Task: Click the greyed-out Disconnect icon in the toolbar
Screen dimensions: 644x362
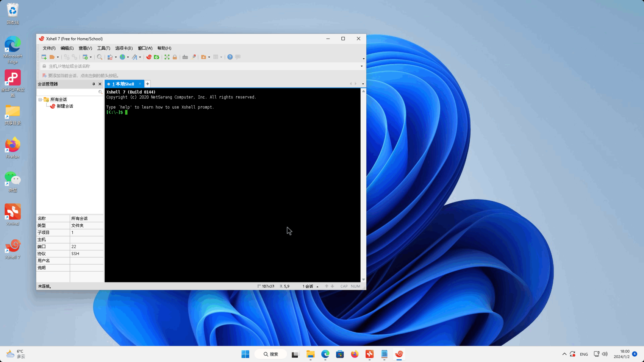Action: tap(67, 57)
